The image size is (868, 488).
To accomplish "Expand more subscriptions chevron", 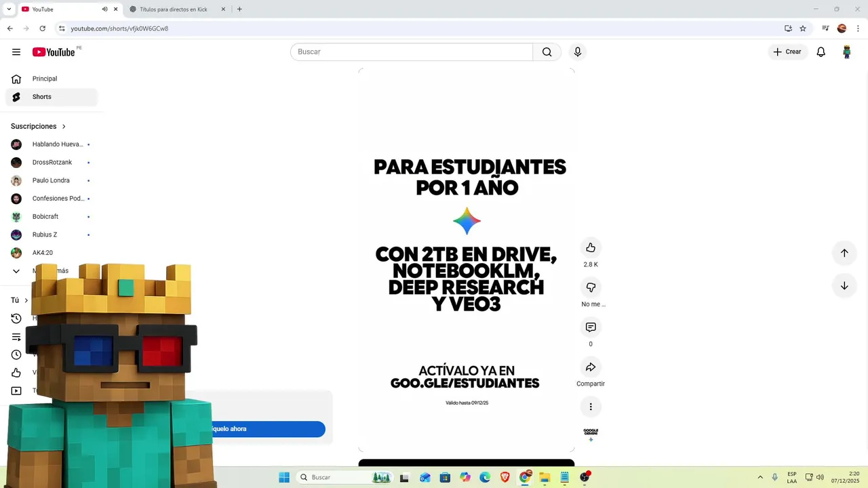I will [x=16, y=271].
